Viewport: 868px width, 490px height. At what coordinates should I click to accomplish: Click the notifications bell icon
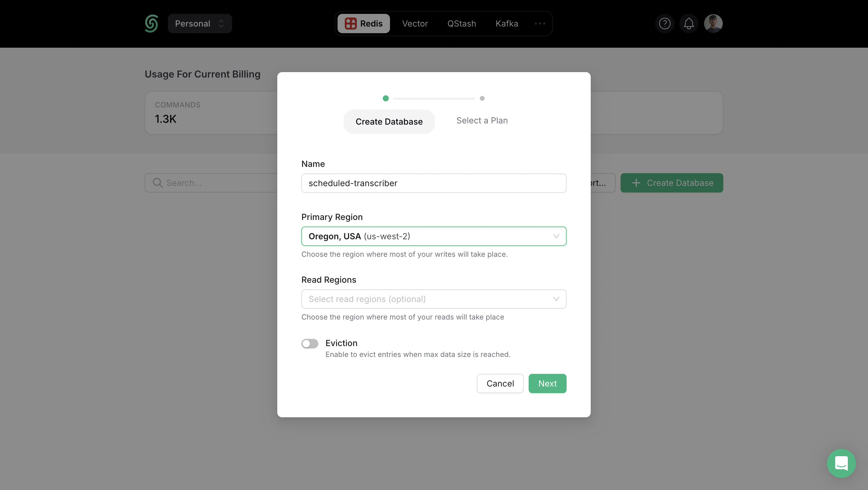689,23
